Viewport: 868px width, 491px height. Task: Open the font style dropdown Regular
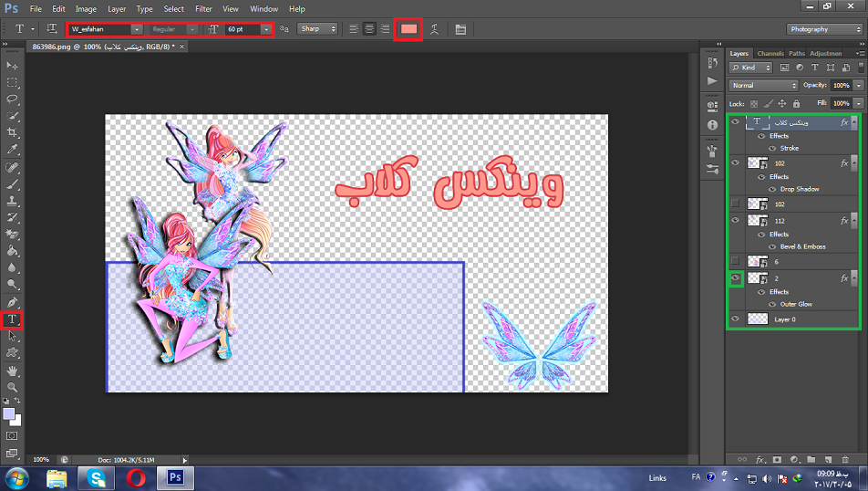coord(192,29)
